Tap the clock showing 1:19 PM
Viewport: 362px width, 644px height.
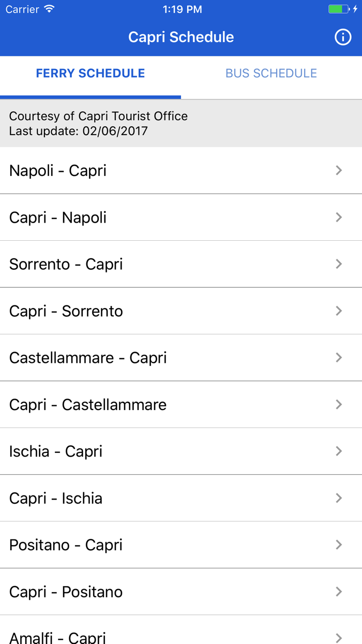point(181,9)
